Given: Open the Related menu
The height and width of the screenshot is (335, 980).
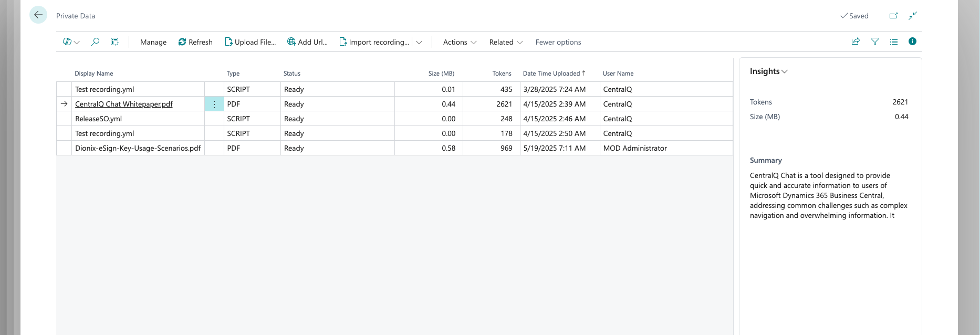Looking at the screenshot, I should pos(506,42).
